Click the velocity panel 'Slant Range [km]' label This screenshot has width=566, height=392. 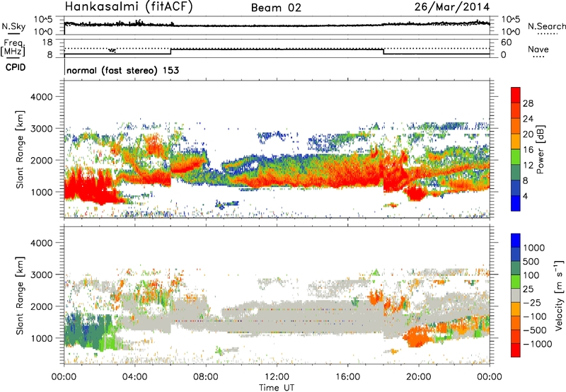pyautogui.click(x=20, y=295)
